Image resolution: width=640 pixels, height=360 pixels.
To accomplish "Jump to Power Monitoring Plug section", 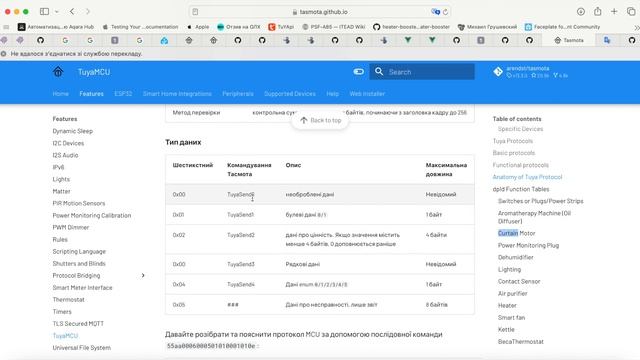I will (x=528, y=245).
